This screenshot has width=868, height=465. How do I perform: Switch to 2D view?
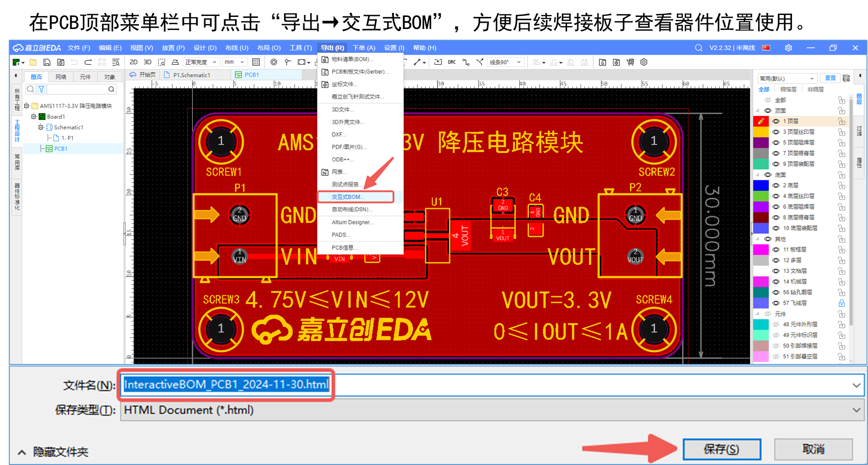134,62
